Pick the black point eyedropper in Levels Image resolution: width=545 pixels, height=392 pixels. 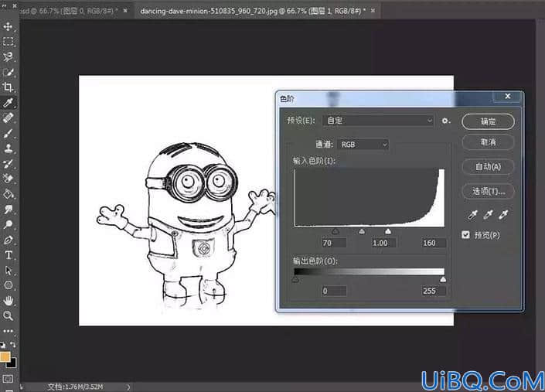[x=472, y=215]
